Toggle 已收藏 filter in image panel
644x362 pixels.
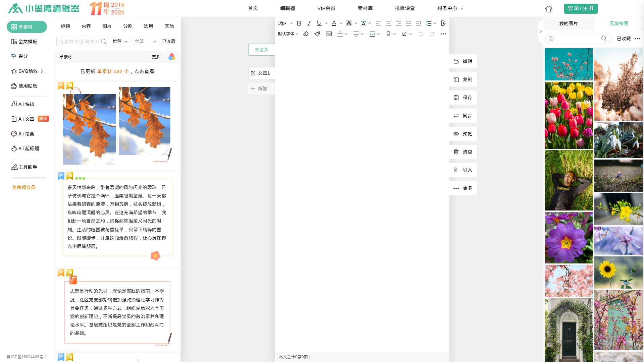(624, 39)
